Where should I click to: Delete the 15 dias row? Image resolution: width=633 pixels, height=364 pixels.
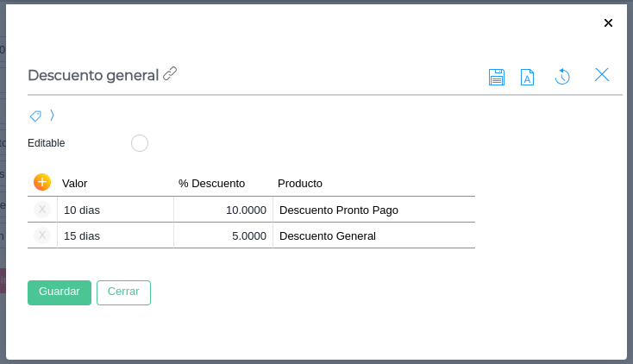42,235
